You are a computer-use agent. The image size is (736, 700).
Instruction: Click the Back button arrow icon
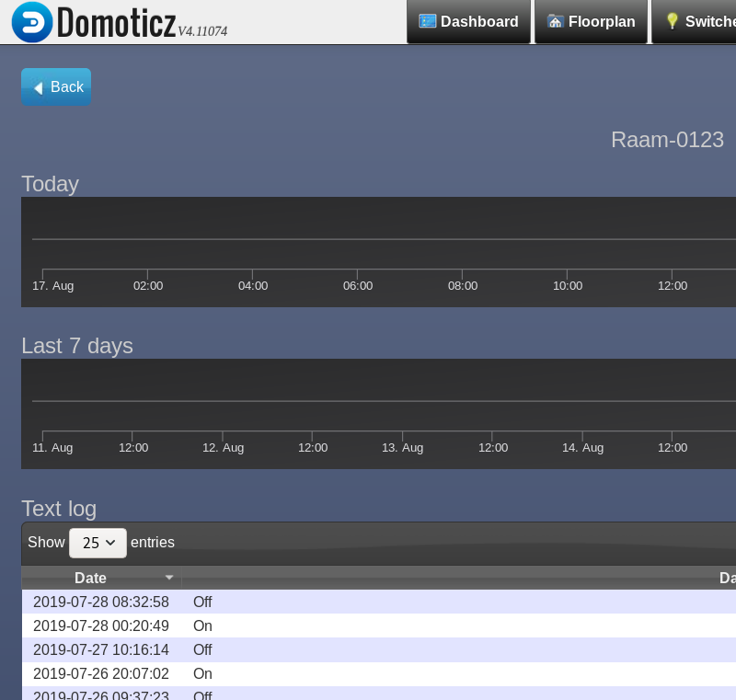click(39, 87)
